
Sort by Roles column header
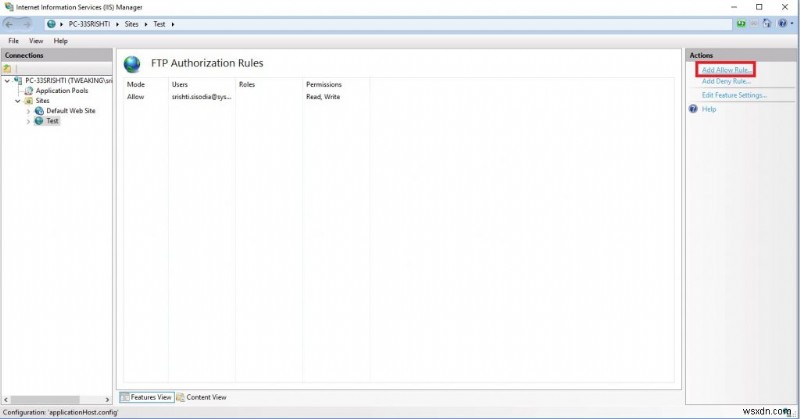point(247,84)
